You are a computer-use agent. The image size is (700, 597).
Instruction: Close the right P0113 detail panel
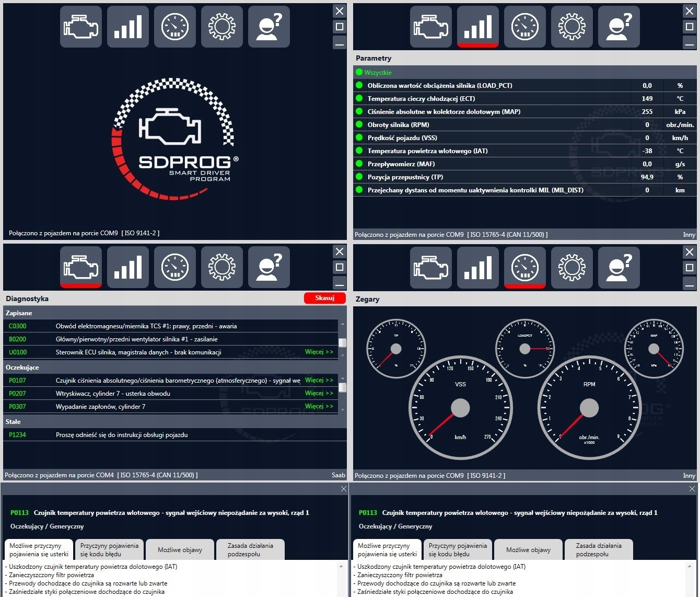[x=692, y=489]
